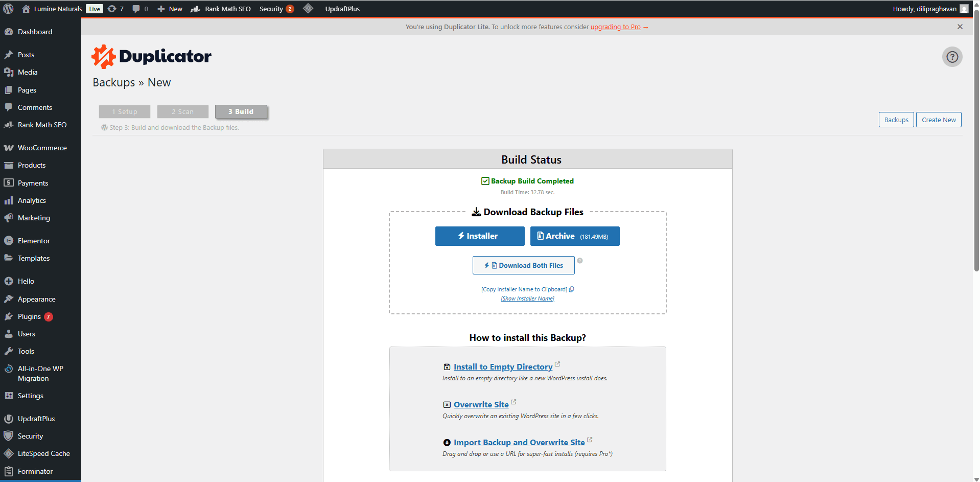
Task: Open Rank Math SEO sidebar item
Action: coord(40,125)
